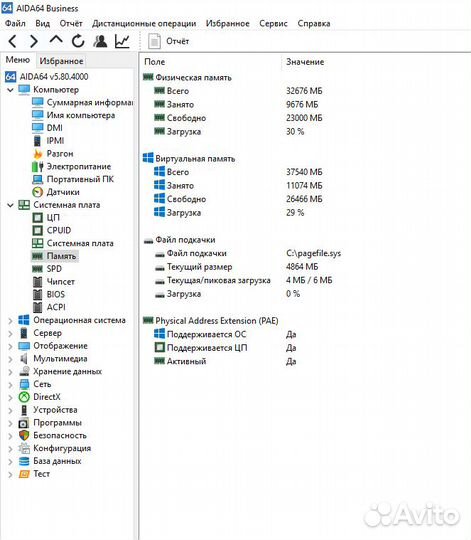Click the ЦП processor icon
Viewport: 471px width, 540px height.
pos(38,218)
